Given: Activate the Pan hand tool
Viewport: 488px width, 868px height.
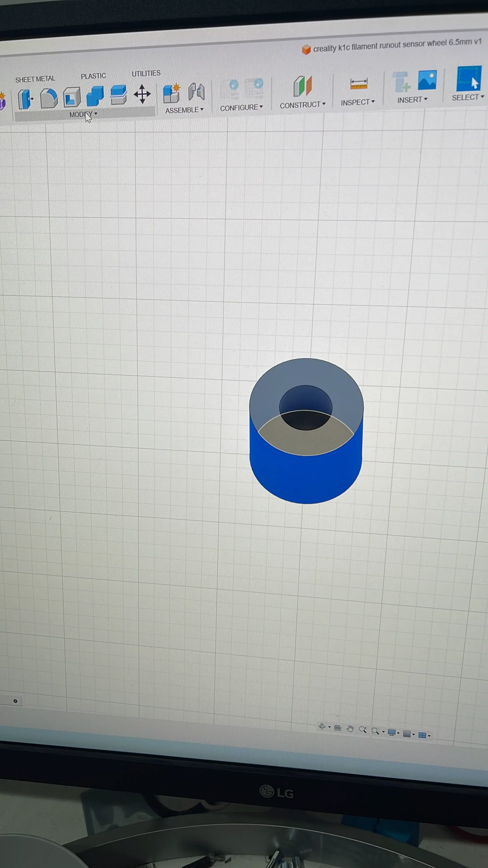Looking at the screenshot, I should (x=350, y=729).
